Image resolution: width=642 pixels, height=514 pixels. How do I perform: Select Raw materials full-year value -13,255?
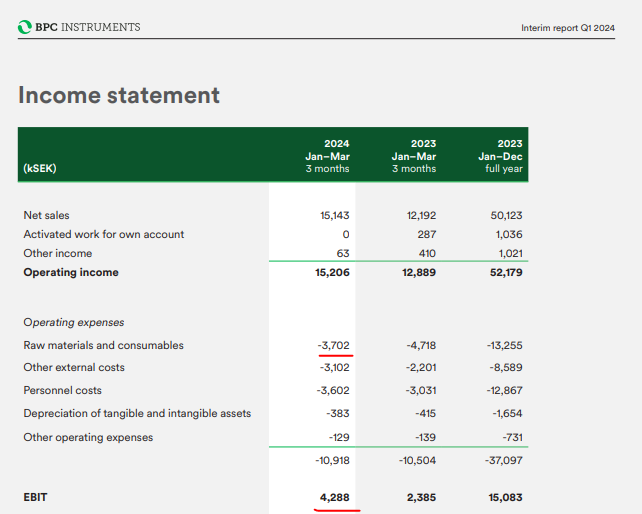[504, 345]
